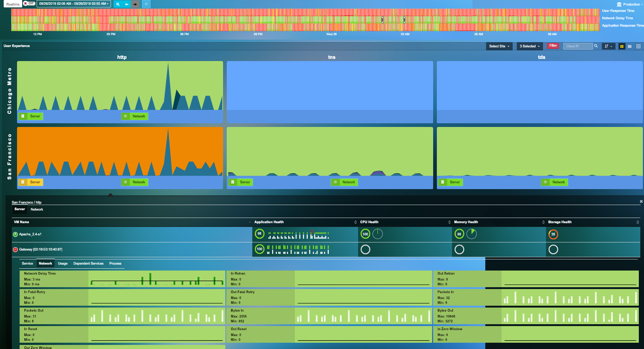Open the zoom magnifier tool on the timeline
Image resolution: width=644 pixels, height=349 pixels.
(118, 4)
